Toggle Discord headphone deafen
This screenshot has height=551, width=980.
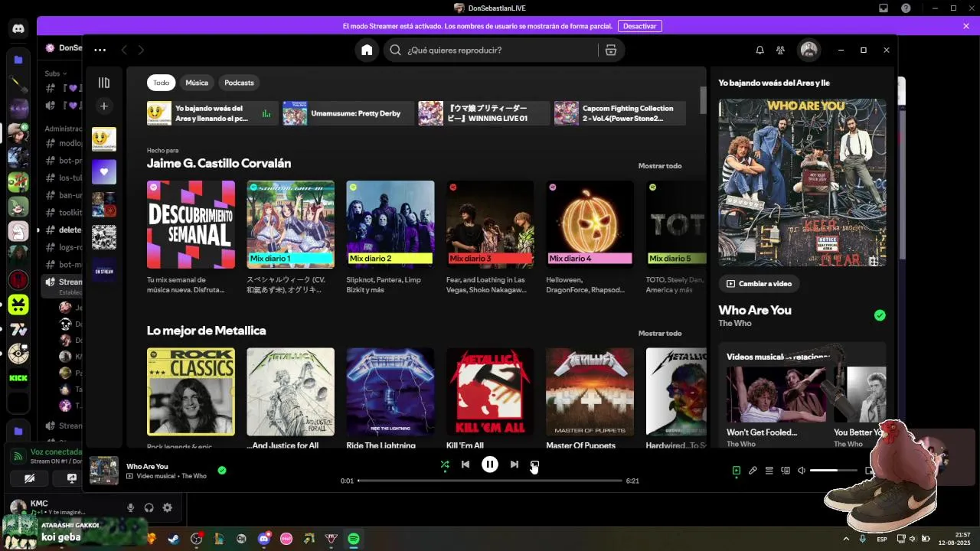(x=149, y=507)
